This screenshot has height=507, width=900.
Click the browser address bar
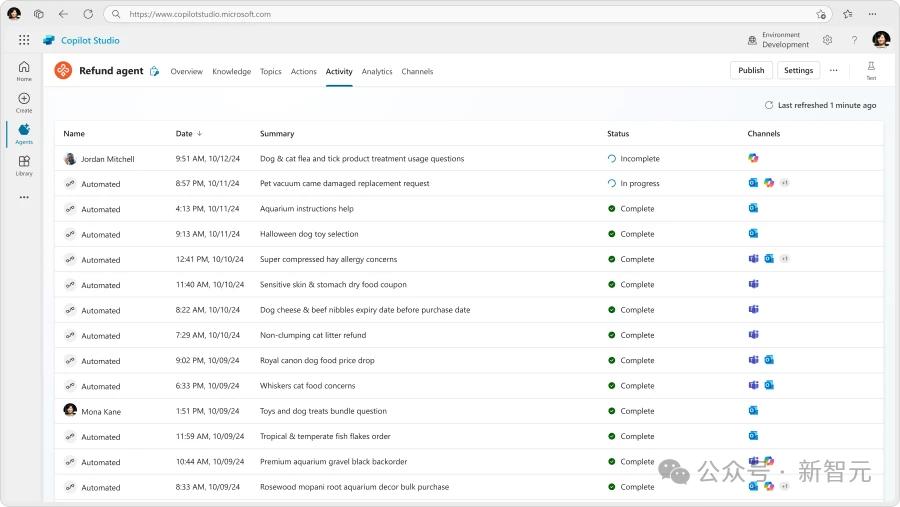[x=468, y=14]
